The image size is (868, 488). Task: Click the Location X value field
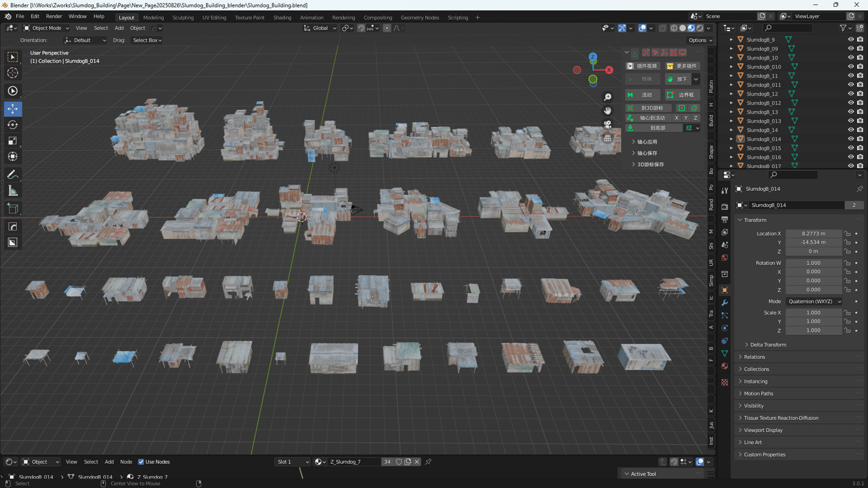pyautogui.click(x=814, y=234)
